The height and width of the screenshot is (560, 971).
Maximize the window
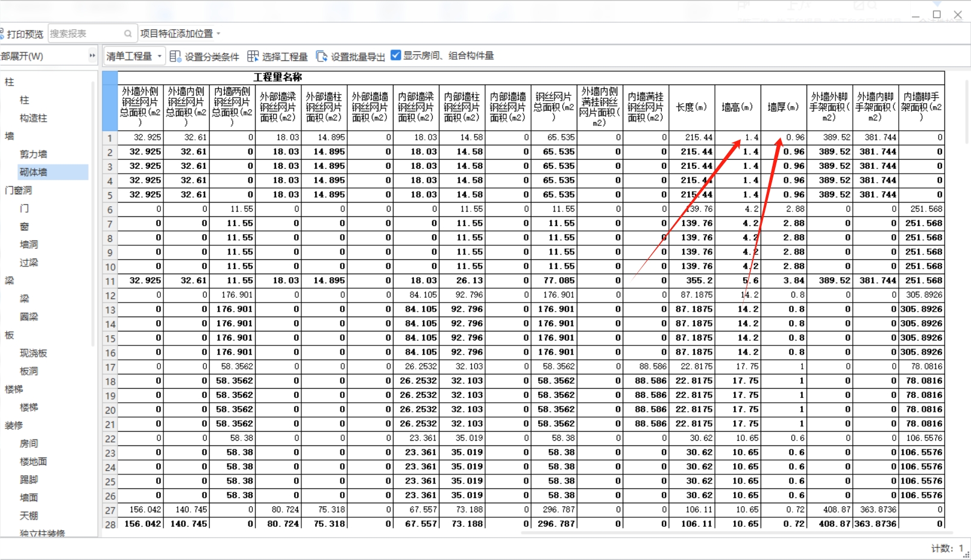click(x=937, y=14)
